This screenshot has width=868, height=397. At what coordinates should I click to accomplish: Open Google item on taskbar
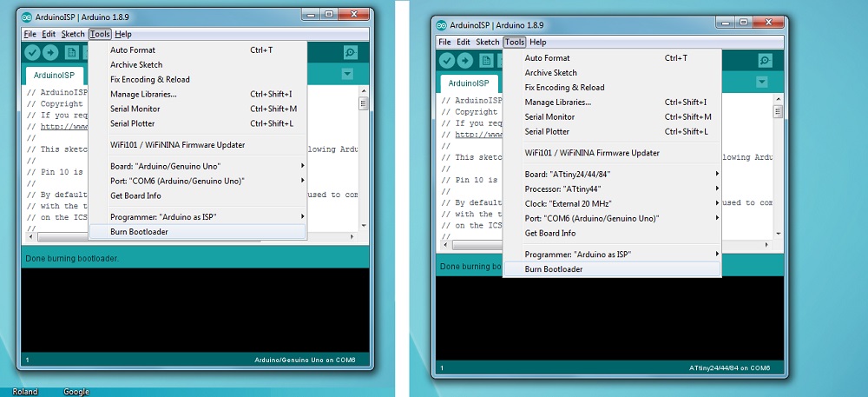[x=76, y=392]
